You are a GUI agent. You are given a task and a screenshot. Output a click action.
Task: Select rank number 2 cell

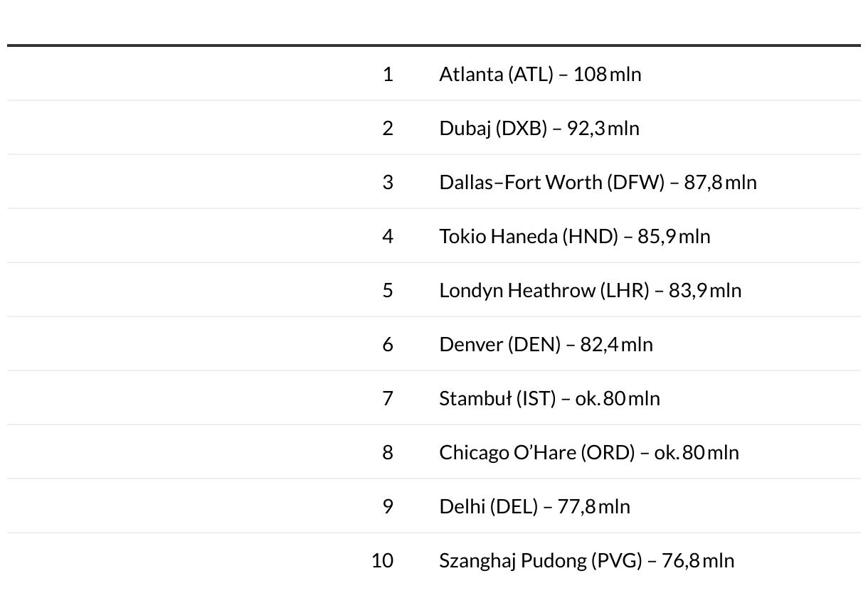[x=388, y=128]
